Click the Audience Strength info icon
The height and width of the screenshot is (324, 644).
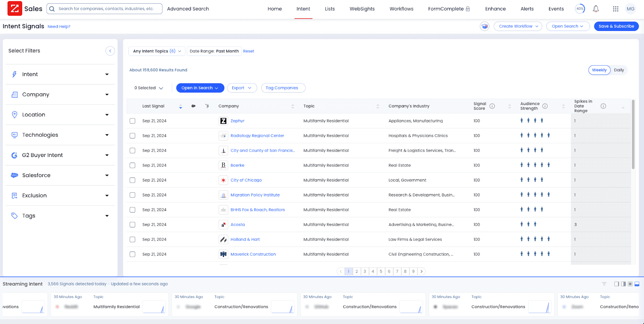tap(545, 106)
